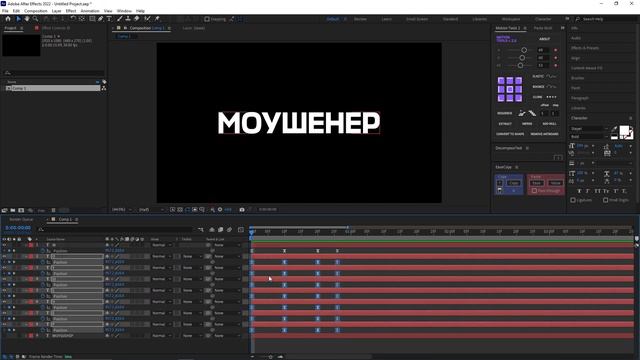Select the Roto Brush tool

click(x=147, y=19)
